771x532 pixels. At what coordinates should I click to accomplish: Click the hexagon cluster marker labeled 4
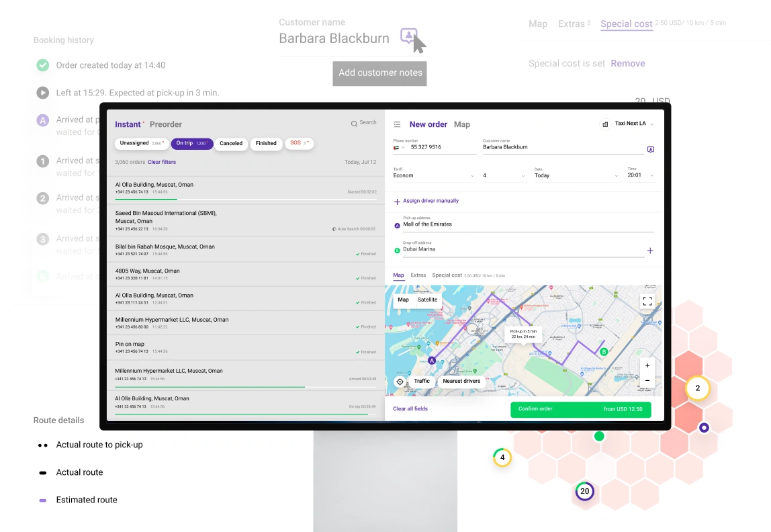(502, 457)
